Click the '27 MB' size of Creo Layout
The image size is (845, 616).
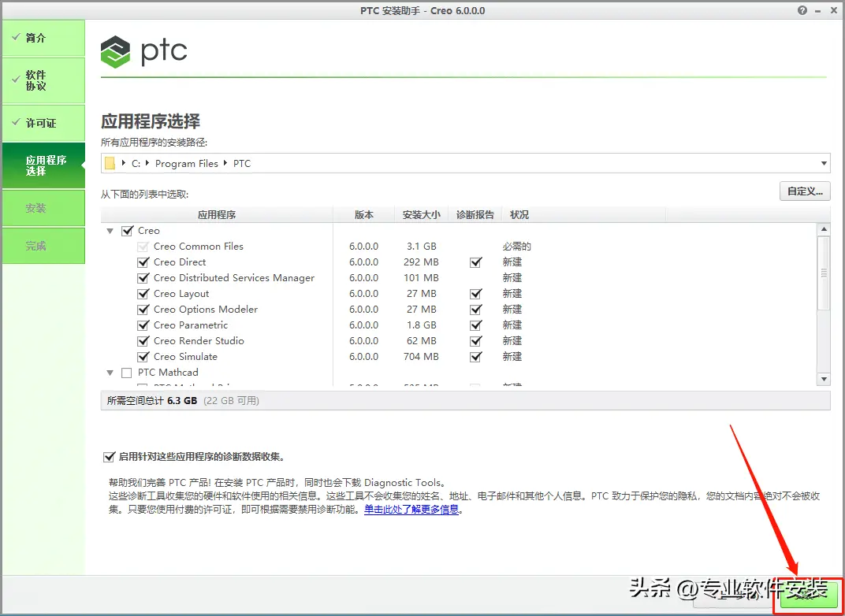click(x=422, y=294)
